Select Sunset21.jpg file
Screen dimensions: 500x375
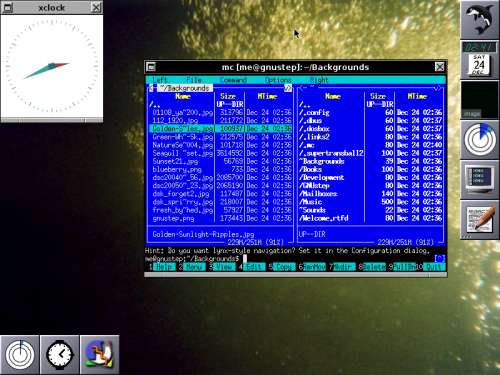(220, 161)
